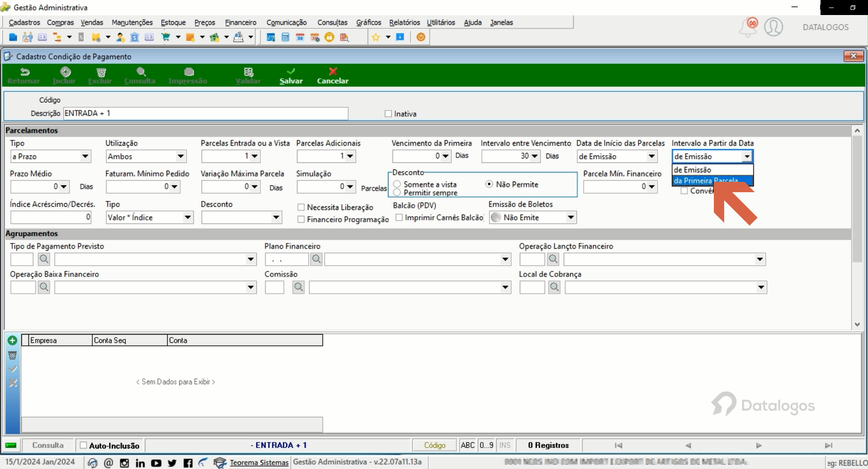Click the green money bills toolbar icon
Image resolution: width=868 pixels, height=469 pixels.
[215, 37]
